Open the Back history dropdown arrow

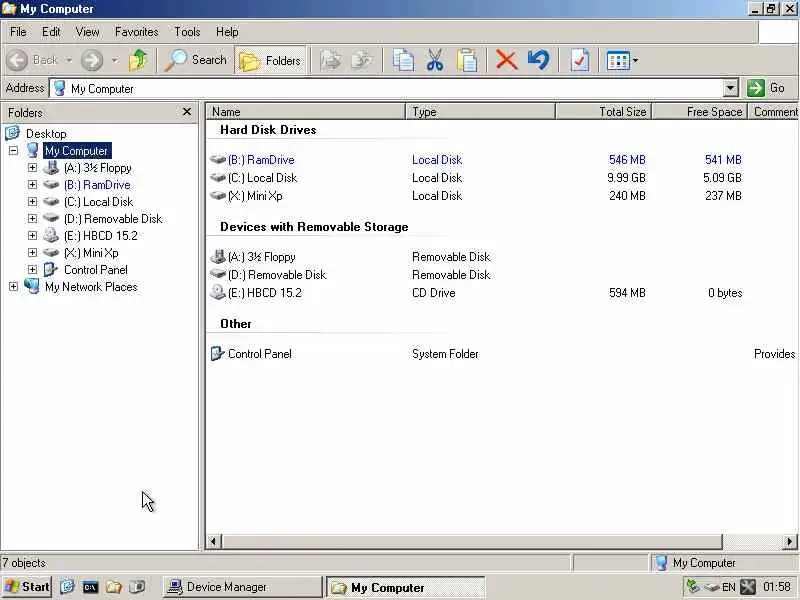tap(69, 60)
